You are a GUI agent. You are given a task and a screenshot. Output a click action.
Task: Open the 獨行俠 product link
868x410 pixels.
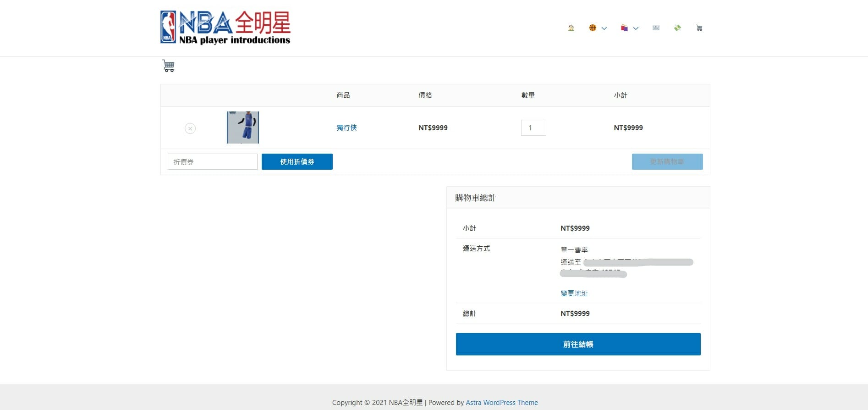tap(346, 127)
